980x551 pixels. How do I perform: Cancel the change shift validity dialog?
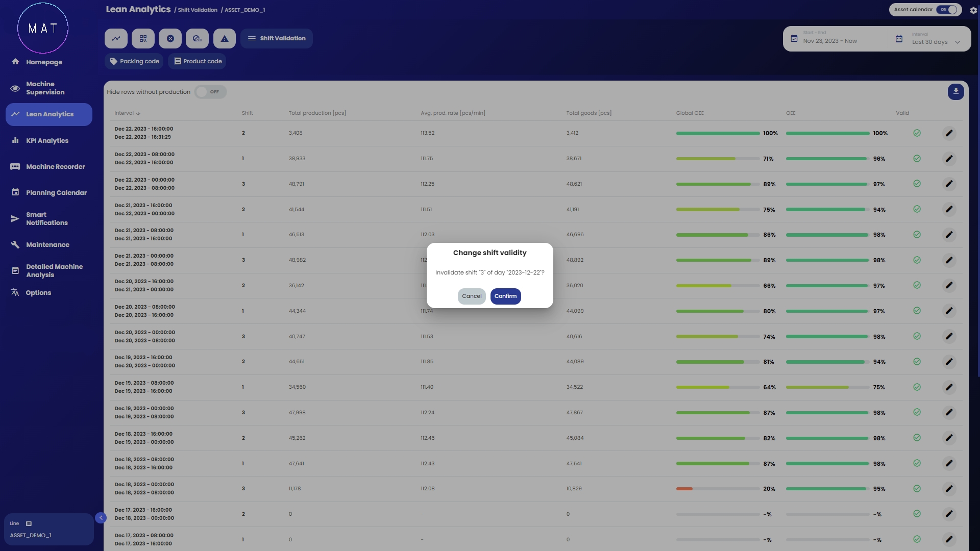[x=471, y=296]
